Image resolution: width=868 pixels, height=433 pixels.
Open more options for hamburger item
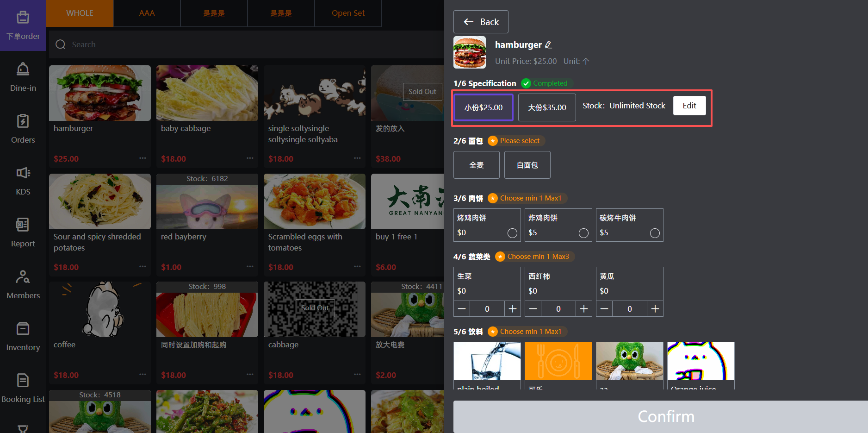click(x=143, y=158)
